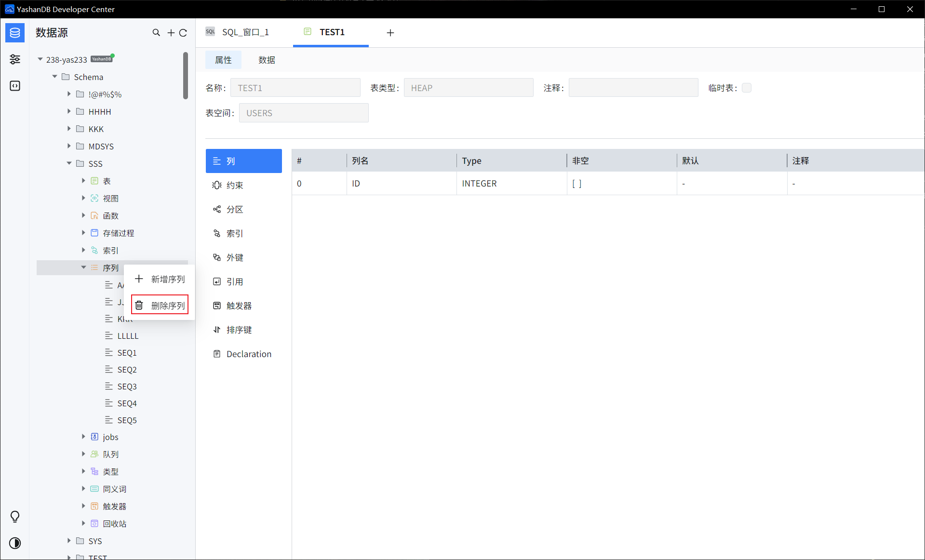Expand the KKK schema
The height and width of the screenshot is (560, 925).
[x=69, y=129]
